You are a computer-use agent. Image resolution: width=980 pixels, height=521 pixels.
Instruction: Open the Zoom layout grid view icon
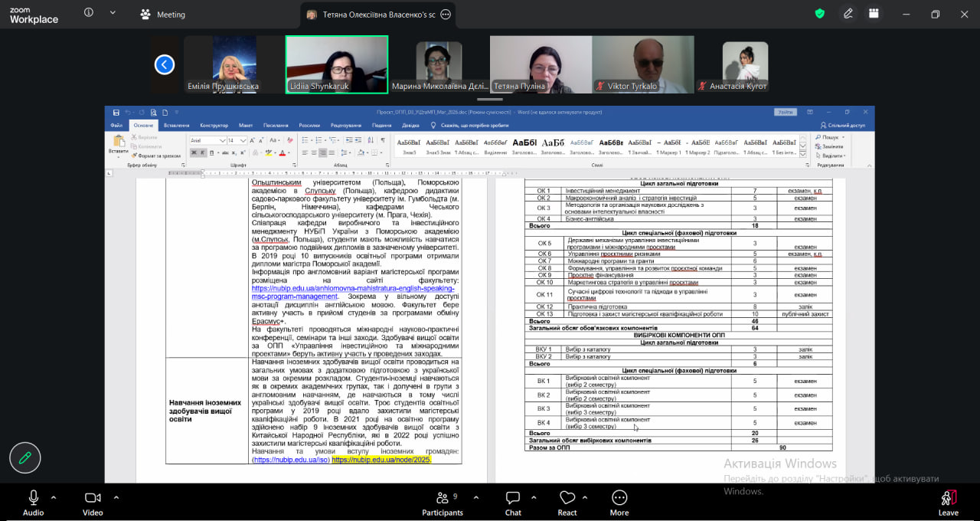coord(874,14)
